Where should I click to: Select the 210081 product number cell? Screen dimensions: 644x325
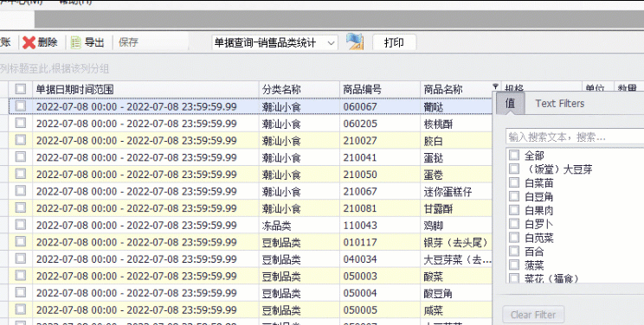tap(380, 208)
